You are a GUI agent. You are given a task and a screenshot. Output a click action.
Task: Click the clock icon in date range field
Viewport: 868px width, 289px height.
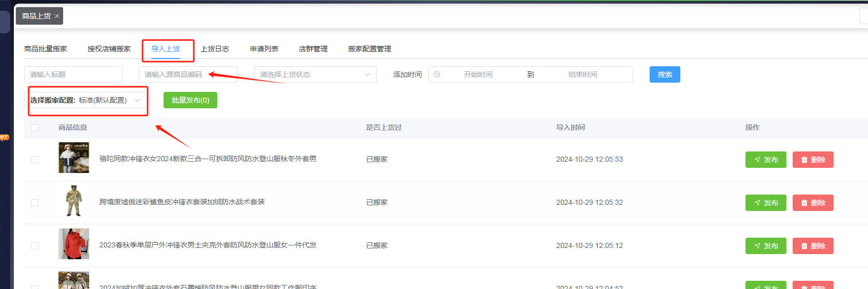coord(437,74)
